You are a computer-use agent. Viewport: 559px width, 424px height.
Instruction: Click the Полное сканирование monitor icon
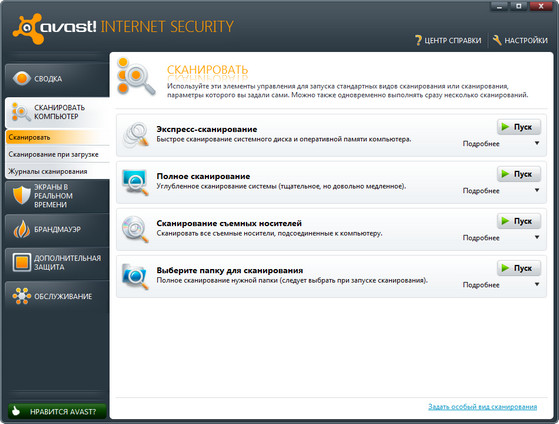click(135, 182)
